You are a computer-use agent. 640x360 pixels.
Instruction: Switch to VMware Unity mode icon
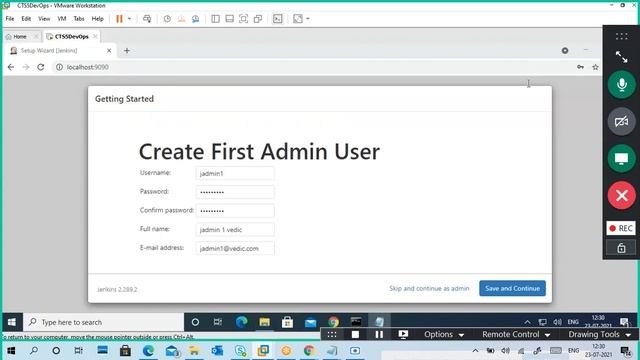point(258,19)
